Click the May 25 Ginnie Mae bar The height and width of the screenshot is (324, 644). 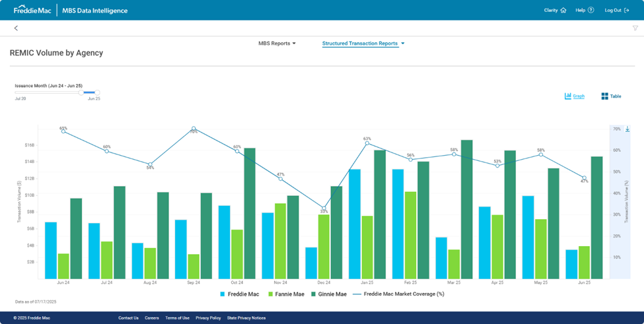[x=554, y=224]
